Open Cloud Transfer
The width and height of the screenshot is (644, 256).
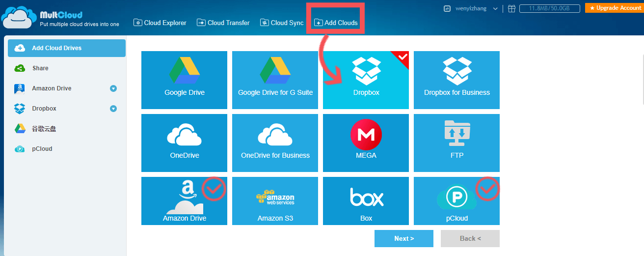pyautogui.click(x=223, y=23)
